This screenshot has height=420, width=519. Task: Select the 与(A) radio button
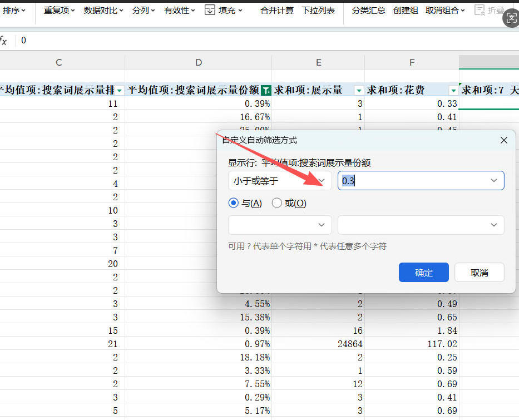[x=234, y=203]
